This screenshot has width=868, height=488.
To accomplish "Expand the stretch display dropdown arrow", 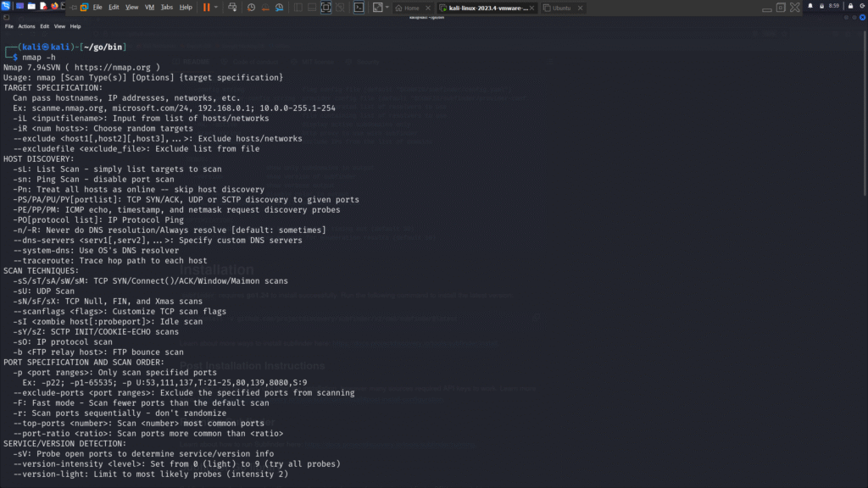I will click(387, 8).
